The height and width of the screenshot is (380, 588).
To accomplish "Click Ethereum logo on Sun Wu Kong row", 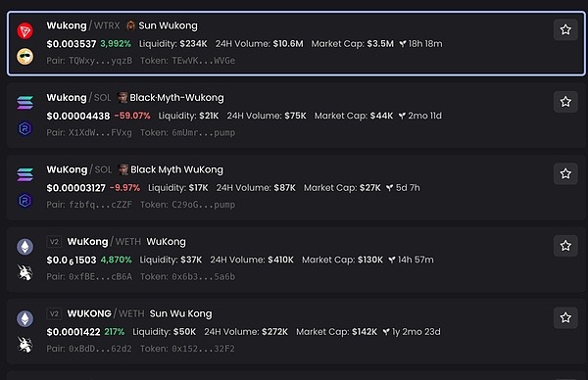I will point(25,318).
